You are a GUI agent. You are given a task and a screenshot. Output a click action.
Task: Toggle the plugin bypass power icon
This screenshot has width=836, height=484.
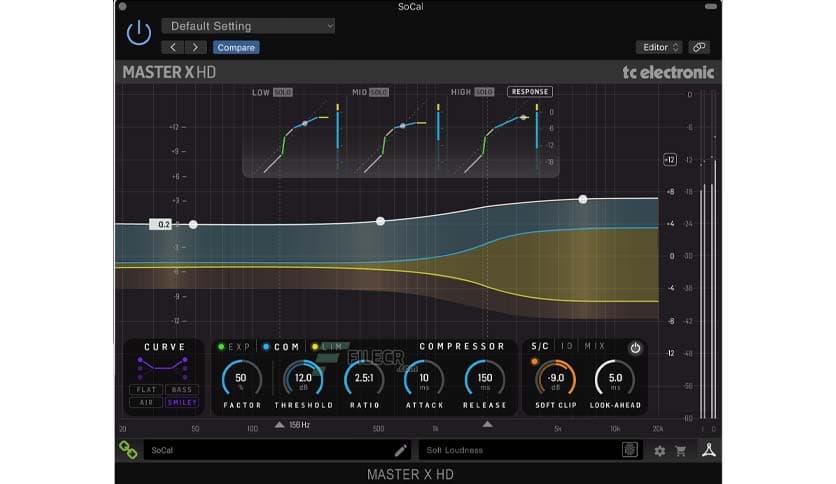tap(139, 33)
